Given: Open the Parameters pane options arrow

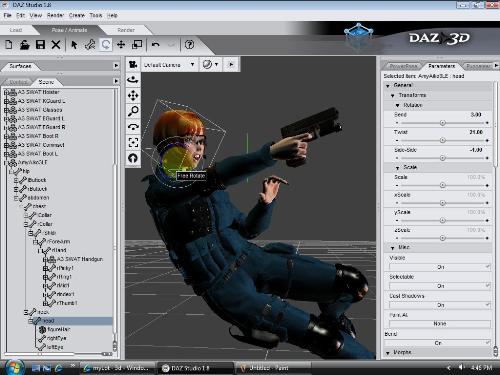Looking at the screenshot, I should pyautogui.click(x=496, y=65).
